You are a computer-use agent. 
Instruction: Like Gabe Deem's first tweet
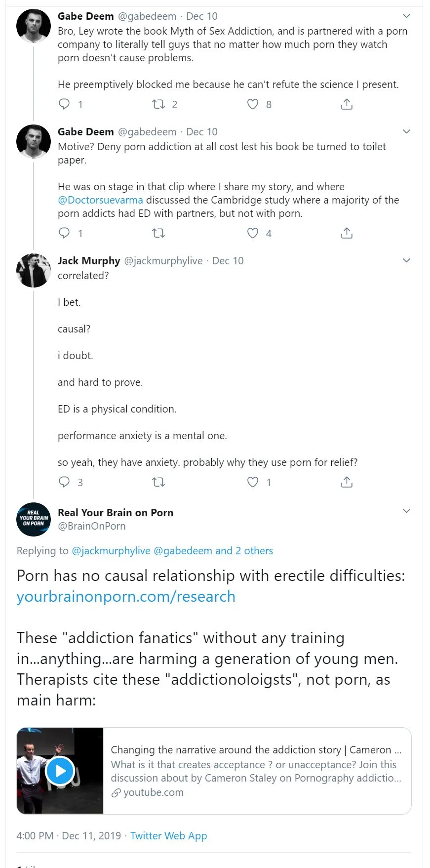(253, 104)
